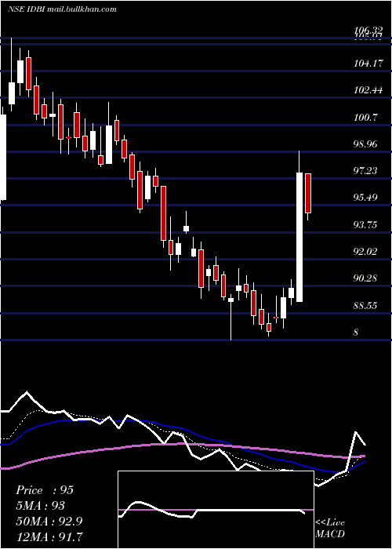Viewport: 392px width, 549px height.
Task: Click the 106.32 top price label
Action: [368, 32]
